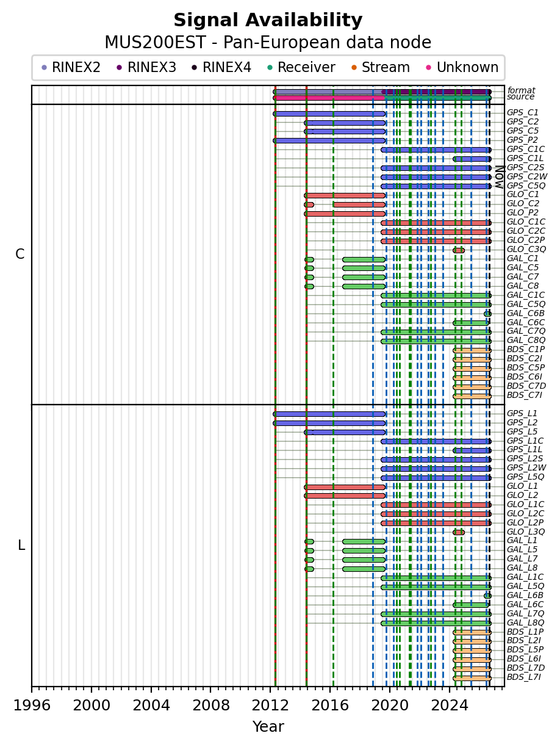
Task: Click the GAL_L6C green availability bar
Action: pyautogui.click(x=471, y=605)
